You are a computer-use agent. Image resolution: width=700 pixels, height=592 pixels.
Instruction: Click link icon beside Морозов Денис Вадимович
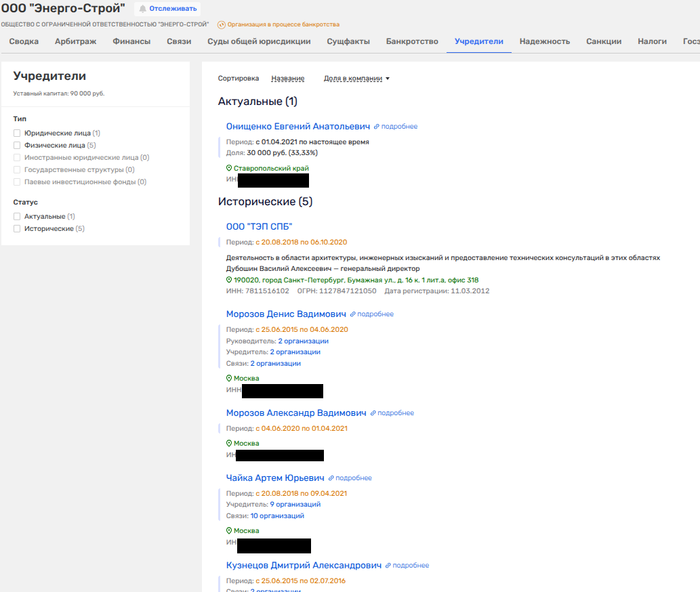353,314
